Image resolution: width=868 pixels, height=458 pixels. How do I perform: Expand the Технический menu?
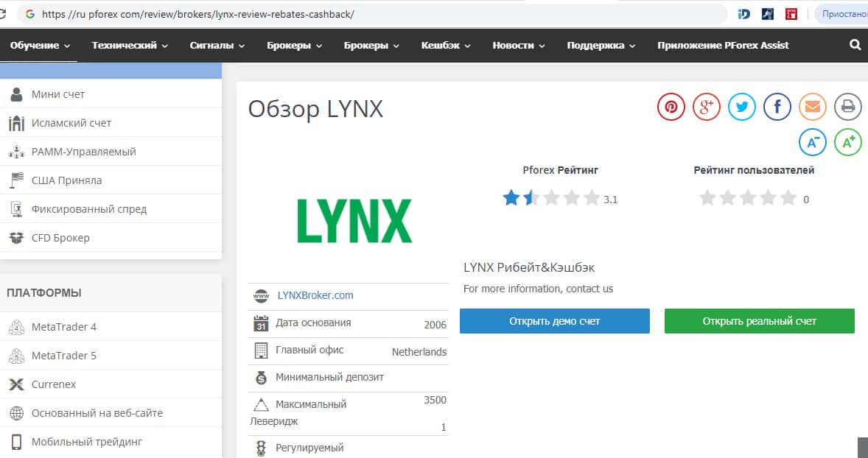130,46
